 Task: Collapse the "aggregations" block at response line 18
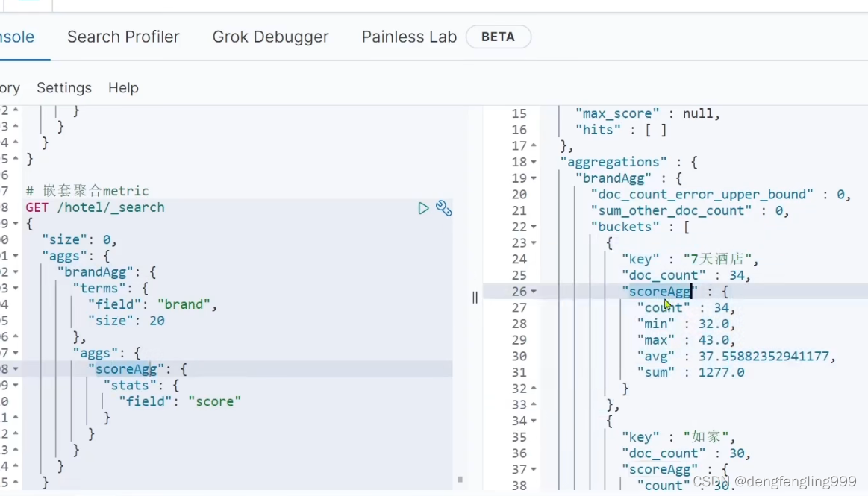534,162
